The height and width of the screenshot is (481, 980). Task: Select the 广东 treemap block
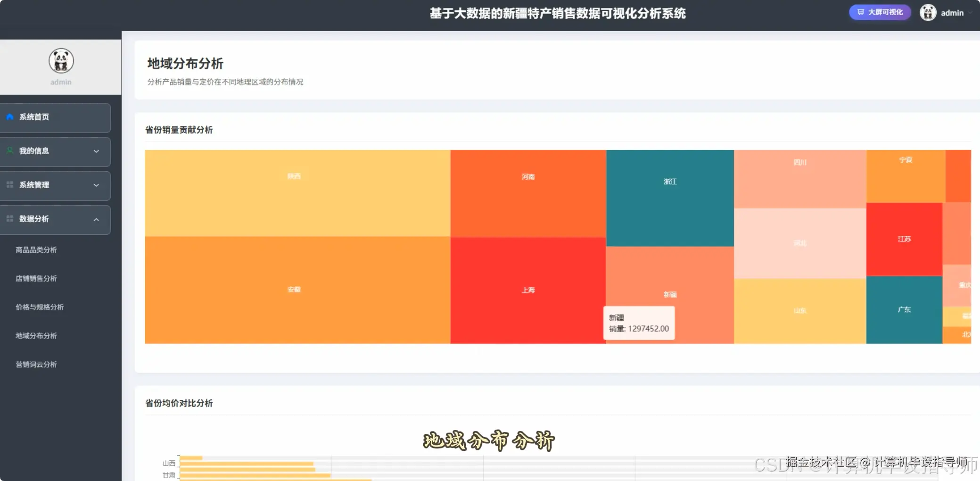coord(904,310)
